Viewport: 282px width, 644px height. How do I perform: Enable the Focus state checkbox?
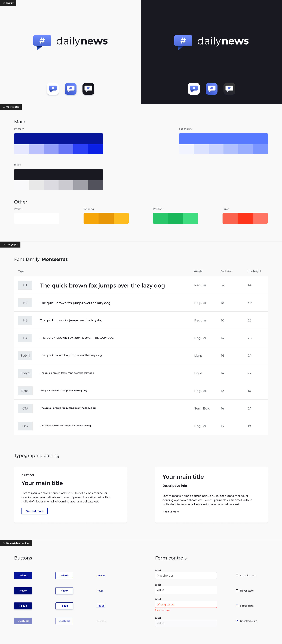pos(237,606)
